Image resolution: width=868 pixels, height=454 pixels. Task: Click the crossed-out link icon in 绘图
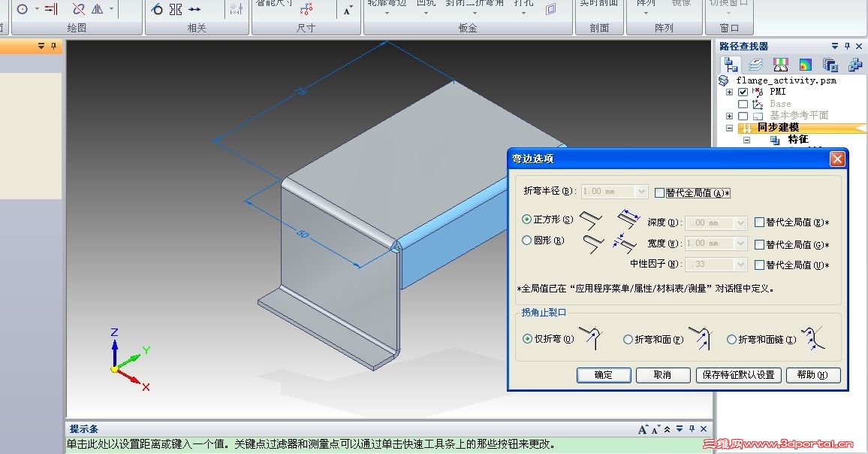click(x=79, y=9)
